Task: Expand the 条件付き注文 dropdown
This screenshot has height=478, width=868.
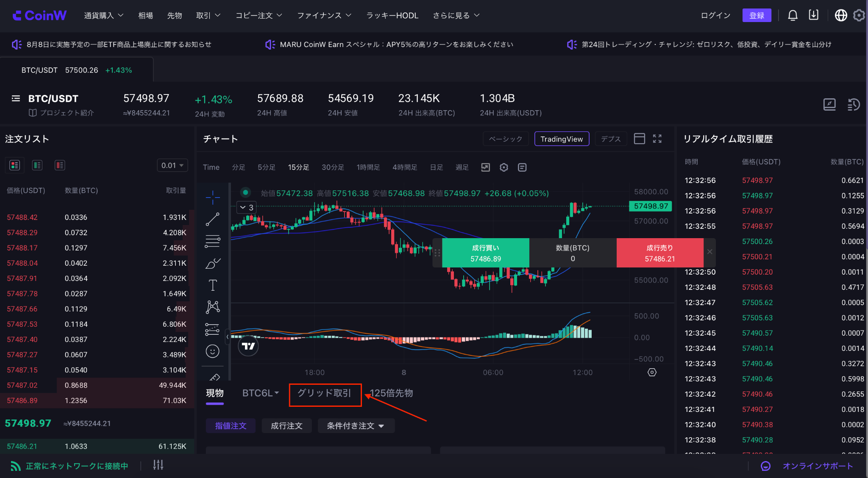Action: (x=356, y=425)
